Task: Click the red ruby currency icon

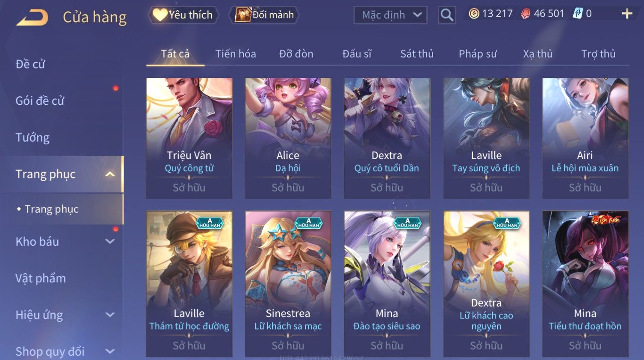Action: pyautogui.click(x=526, y=14)
